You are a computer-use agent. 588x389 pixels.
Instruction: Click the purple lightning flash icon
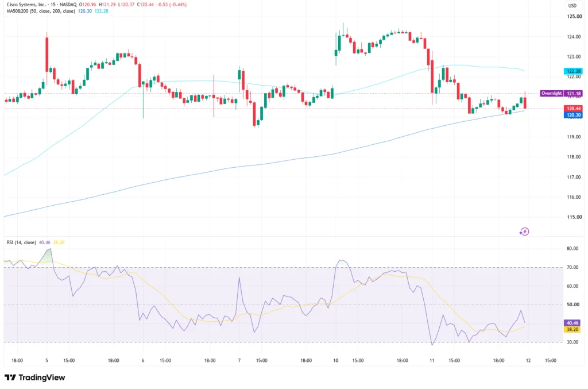tap(524, 232)
